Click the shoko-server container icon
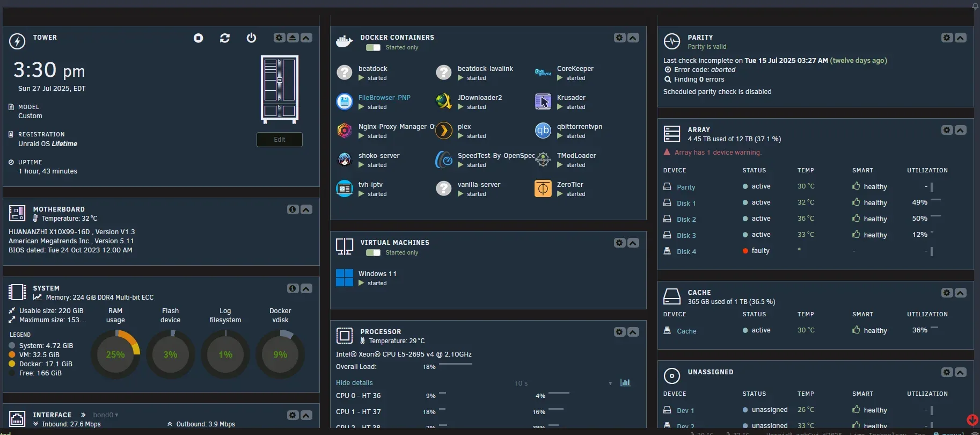980x435 pixels. point(345,160)
